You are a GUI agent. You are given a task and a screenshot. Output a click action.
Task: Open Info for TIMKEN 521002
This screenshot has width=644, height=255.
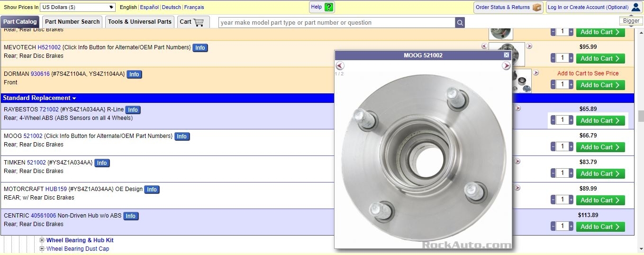102,163
